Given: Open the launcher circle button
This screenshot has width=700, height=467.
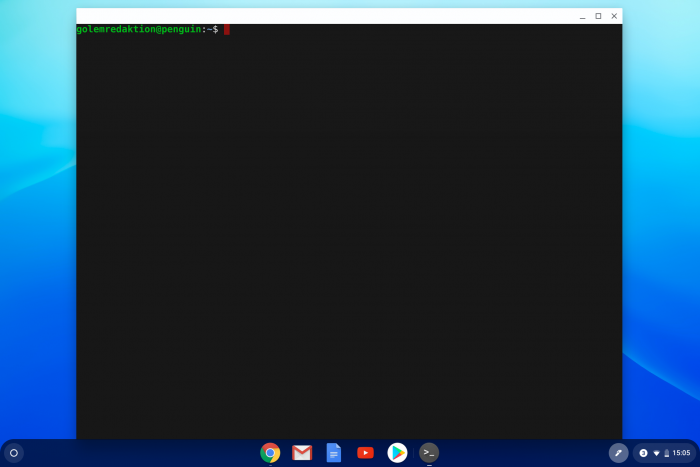Looking at the screenshot, I should tap(14, 453).
